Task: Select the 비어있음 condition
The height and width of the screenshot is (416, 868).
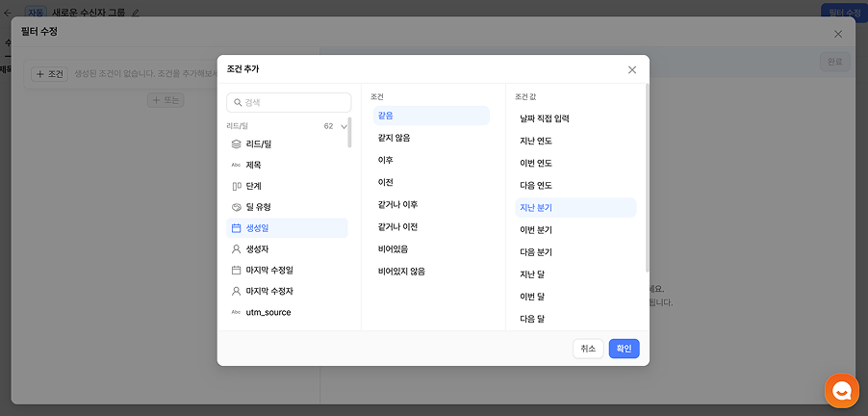Action: pos(431,249)
